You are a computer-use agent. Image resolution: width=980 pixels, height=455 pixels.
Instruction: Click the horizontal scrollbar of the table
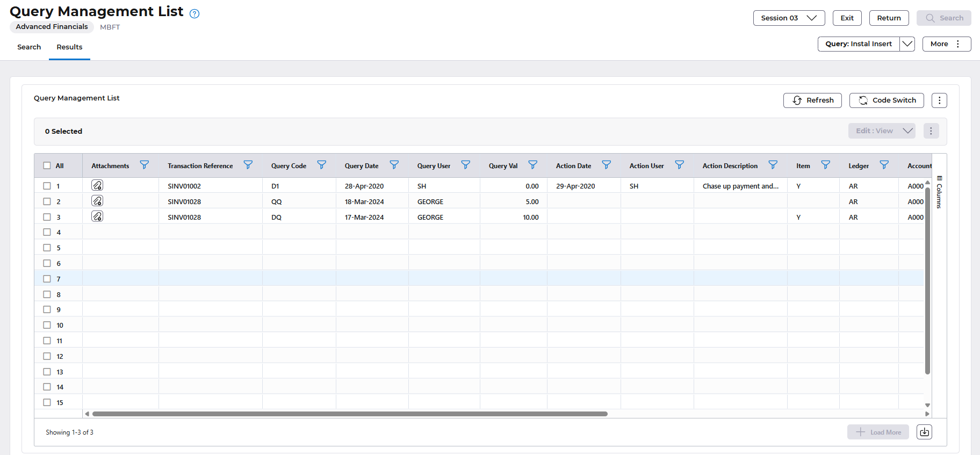349,414
